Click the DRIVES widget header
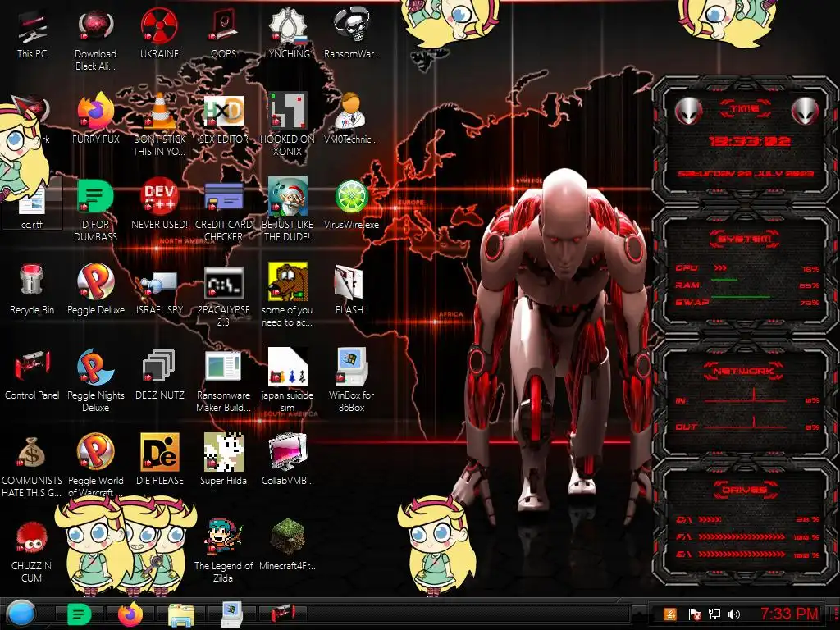This screenshot has height=630, width=840. click(745, 490)
